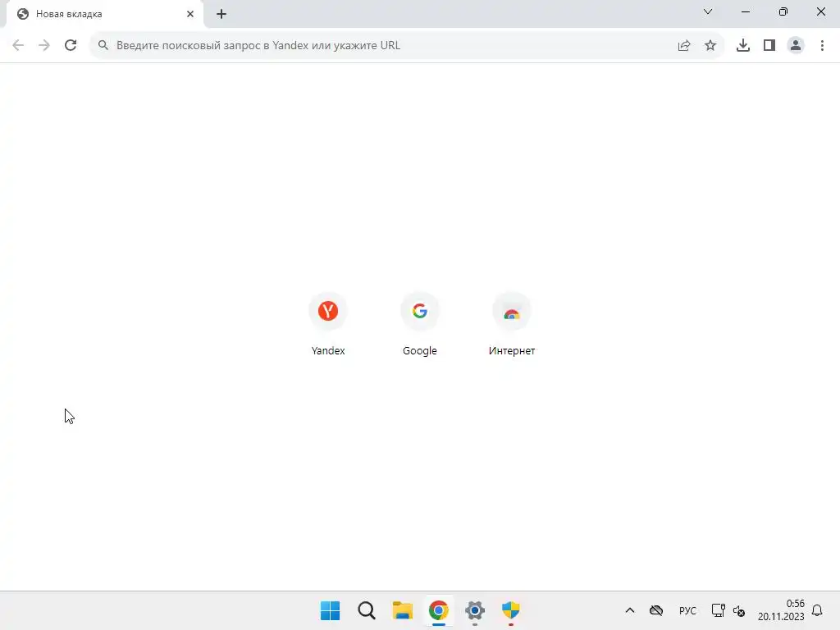Open Chrome three-dot menu

pyautogui.click(x=822, y=46)
